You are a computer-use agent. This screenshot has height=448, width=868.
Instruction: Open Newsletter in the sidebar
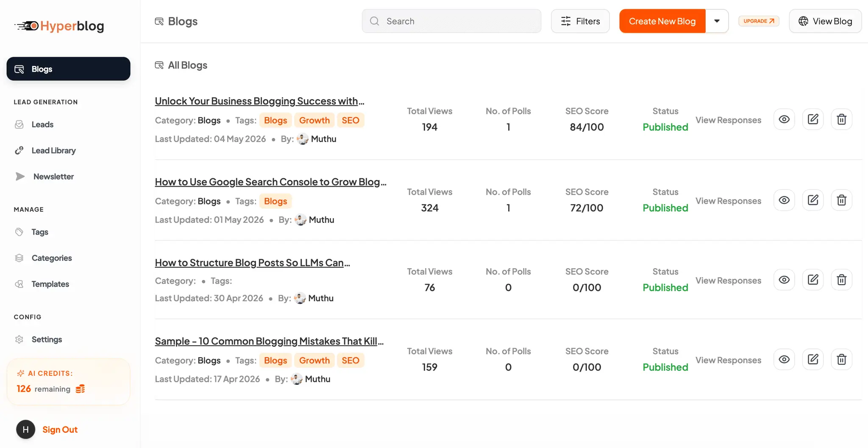pyautogui.click(x=53, y=176)
